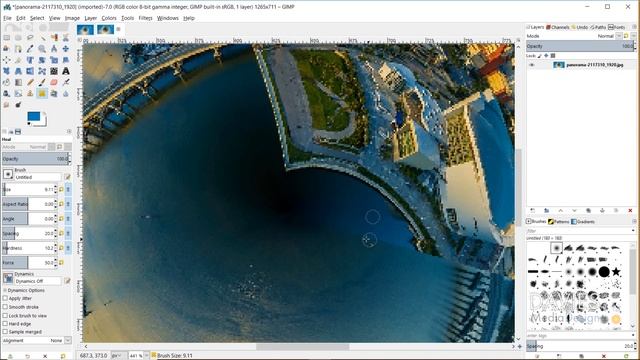Open the Tool Options tab configuration menu

click(69, 131)
